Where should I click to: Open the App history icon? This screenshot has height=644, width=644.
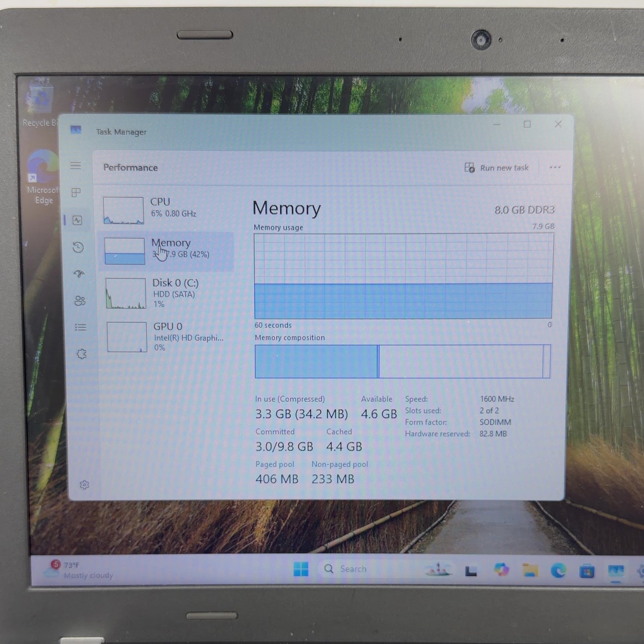[78, 247]
